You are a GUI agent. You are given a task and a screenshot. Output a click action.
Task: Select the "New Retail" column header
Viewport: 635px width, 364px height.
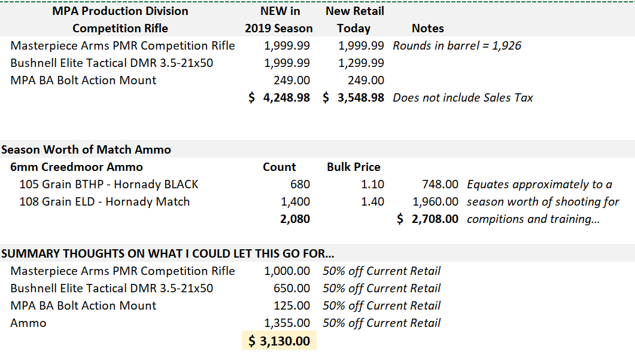click(x=355, y=11)
